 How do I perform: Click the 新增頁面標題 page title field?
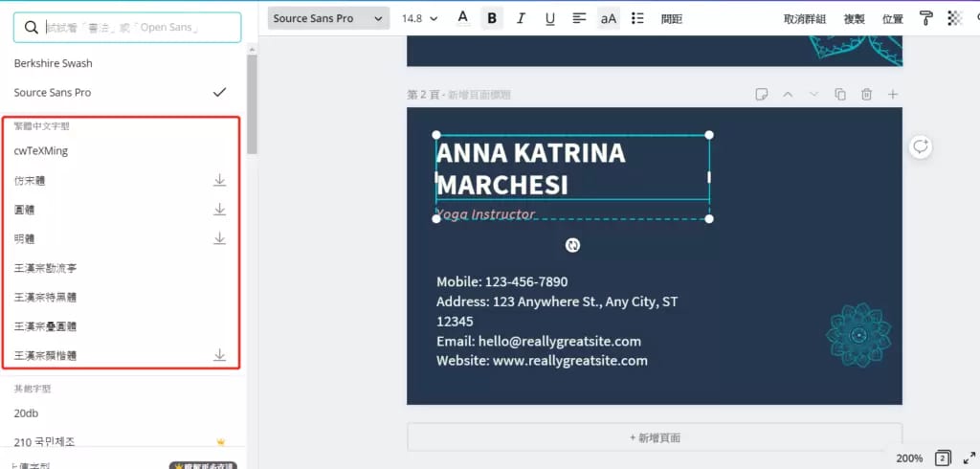(479, 95)
